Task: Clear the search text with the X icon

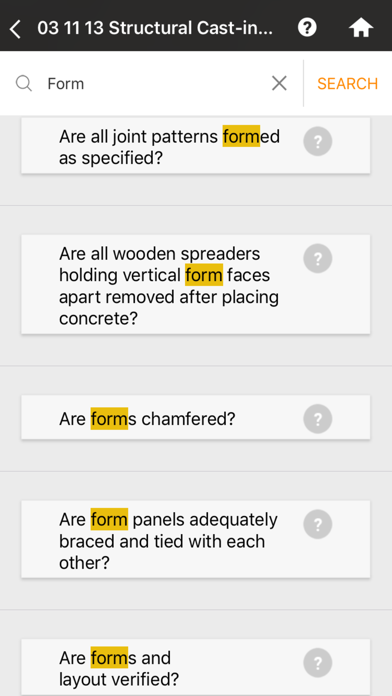Action: tap(279, 83)
